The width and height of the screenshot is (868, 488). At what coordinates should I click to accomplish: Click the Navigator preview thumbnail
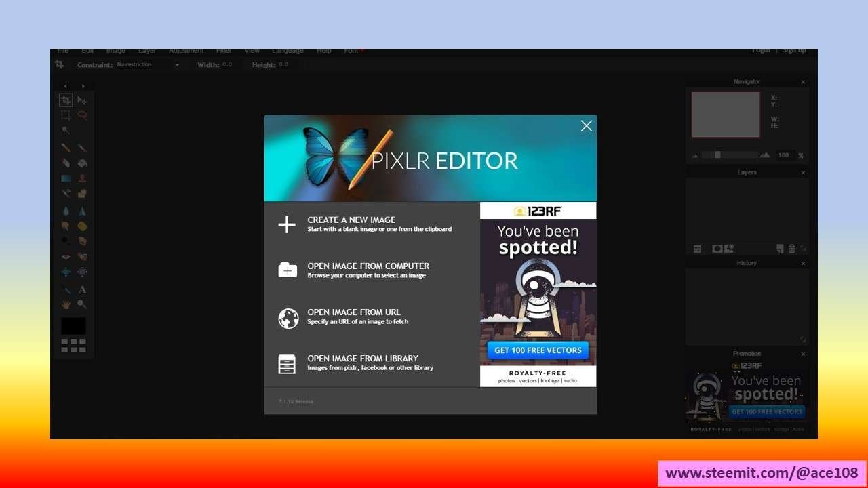coord(726,115)
